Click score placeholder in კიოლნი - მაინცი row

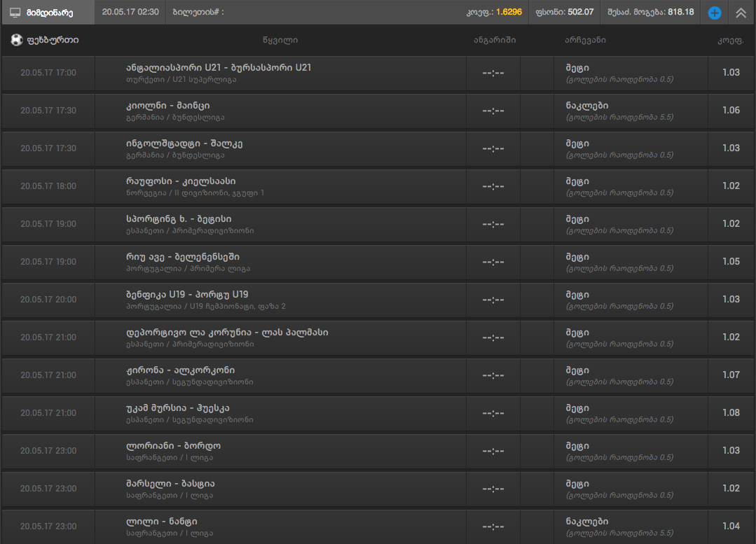click(x=493, y=111)
